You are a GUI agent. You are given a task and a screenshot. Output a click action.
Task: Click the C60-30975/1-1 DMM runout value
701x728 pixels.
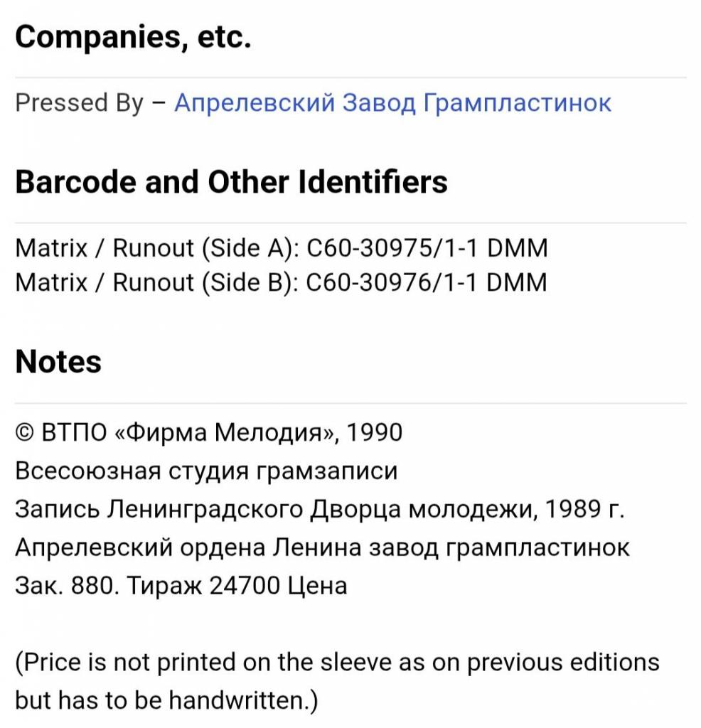(x=427, y=248)
